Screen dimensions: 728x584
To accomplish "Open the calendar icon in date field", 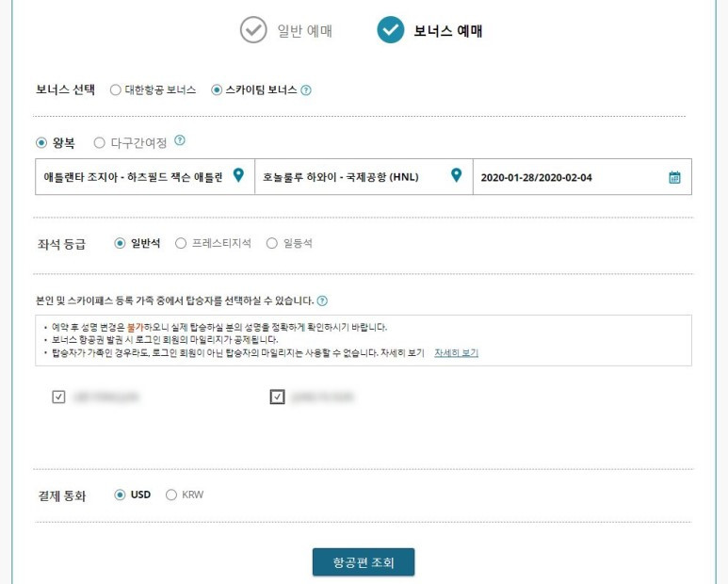I will (674, 177).
